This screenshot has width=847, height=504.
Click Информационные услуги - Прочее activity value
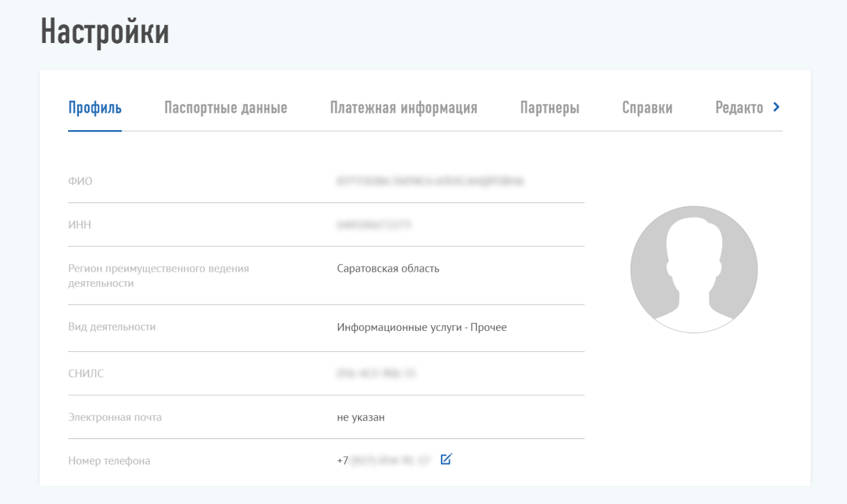pyautogui.click(x=422, y=327)
